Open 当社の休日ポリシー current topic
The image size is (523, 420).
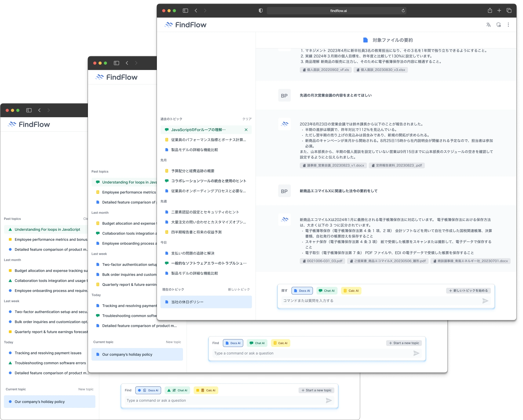point(206,302)
